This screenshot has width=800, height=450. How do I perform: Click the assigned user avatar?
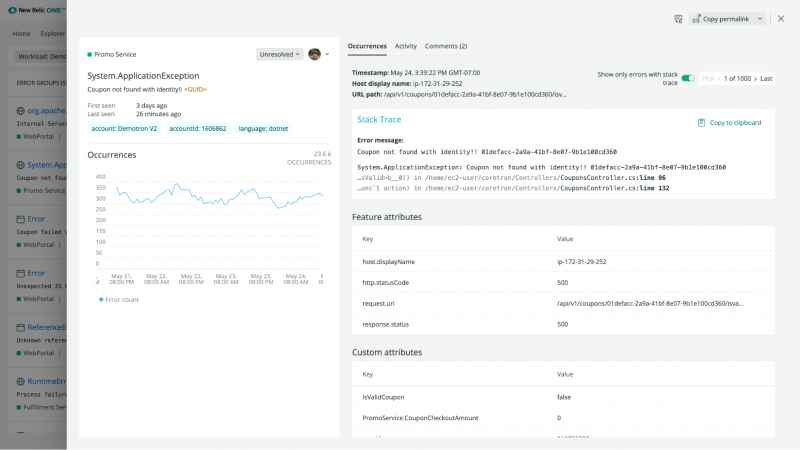click(314, 54)
